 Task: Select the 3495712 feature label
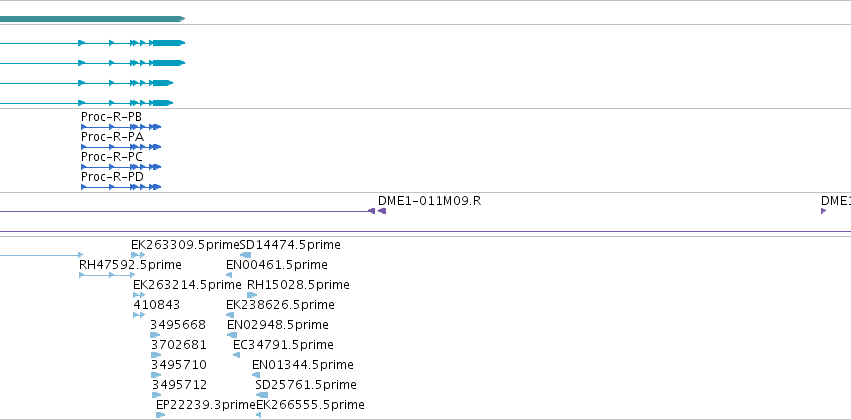pos(179,385)
